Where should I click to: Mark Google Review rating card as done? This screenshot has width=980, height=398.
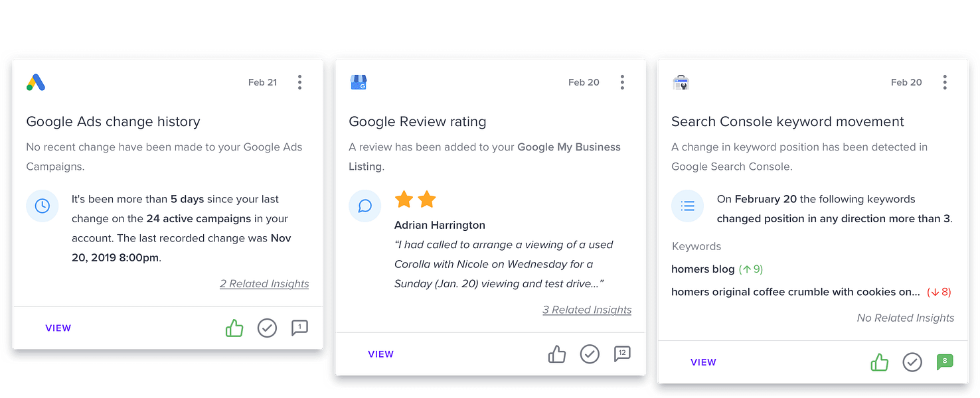coord(590,354)
